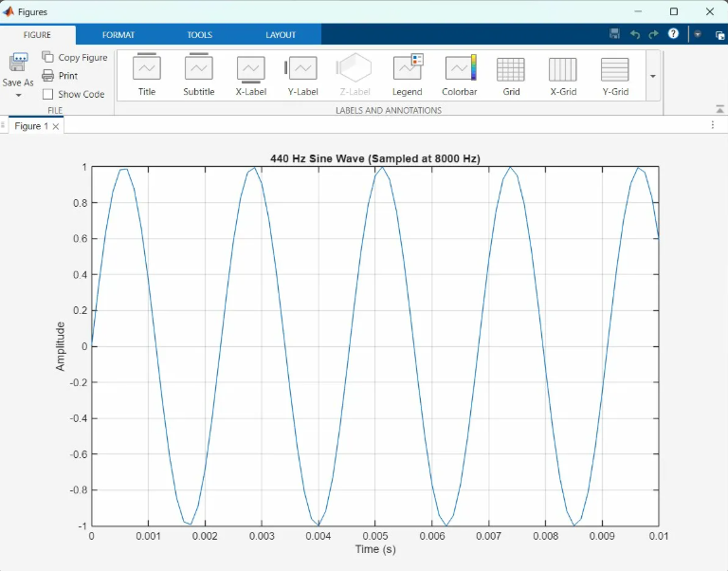Toggle the X-Grid lines
The width and height of the screenshot is (728, 571).
click(x=563, y=75)
